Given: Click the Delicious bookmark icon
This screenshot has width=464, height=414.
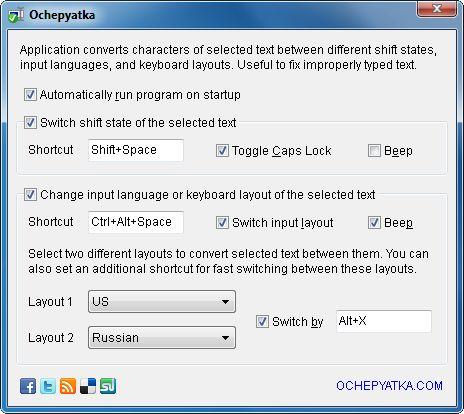Looking at the screenshot, I should tap(88, 386).
